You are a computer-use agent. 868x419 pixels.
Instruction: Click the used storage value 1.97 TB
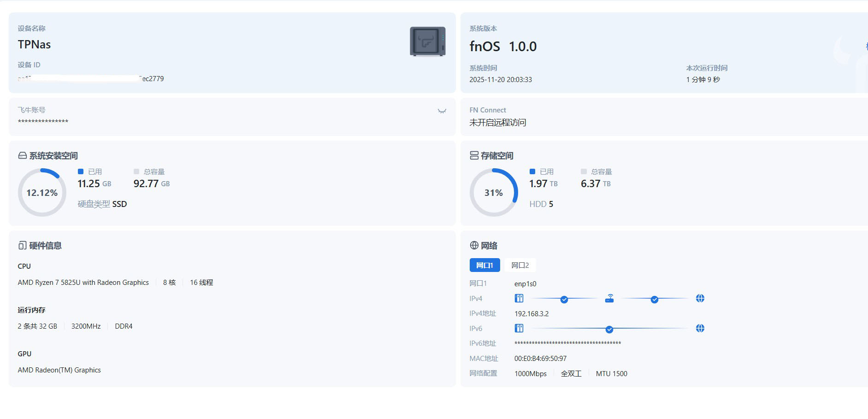pos(543,184)
